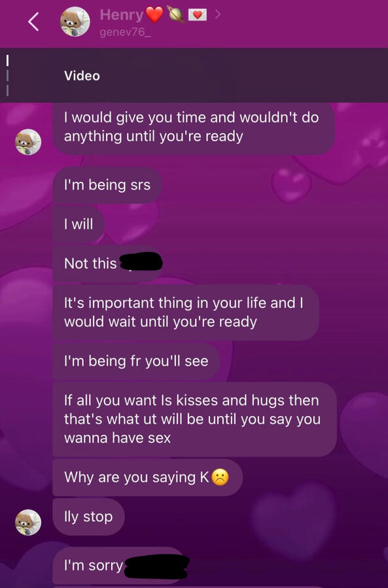Viewport: 388px width, 588px height.
Task: Tap the 'It's important thing' message bubble
Action: [186, 313]
